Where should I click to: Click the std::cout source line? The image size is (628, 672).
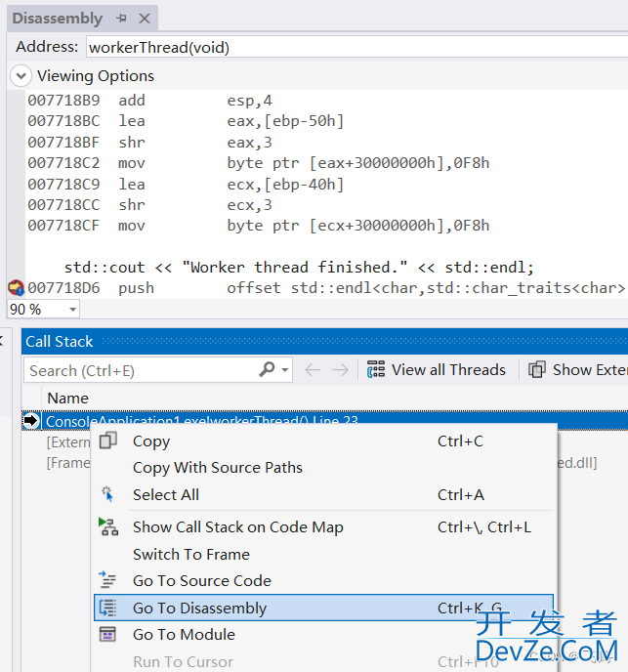pyautogui.click(x=299, y=268)
